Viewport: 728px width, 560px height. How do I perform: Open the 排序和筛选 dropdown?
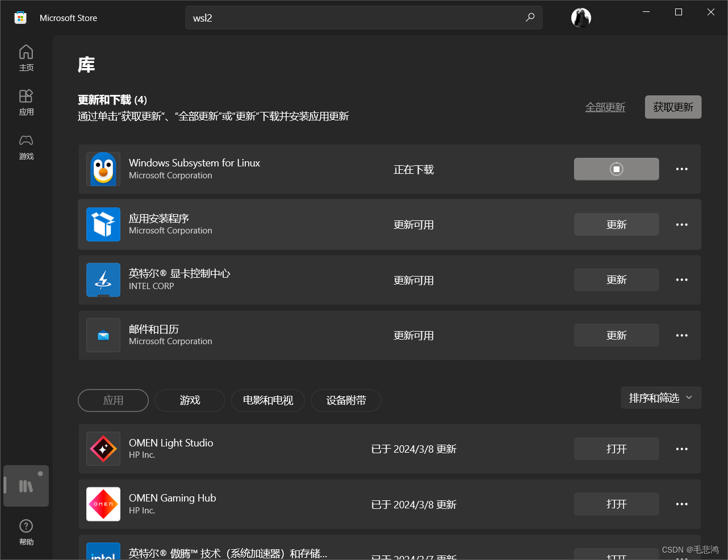click(x=661, y=398)
